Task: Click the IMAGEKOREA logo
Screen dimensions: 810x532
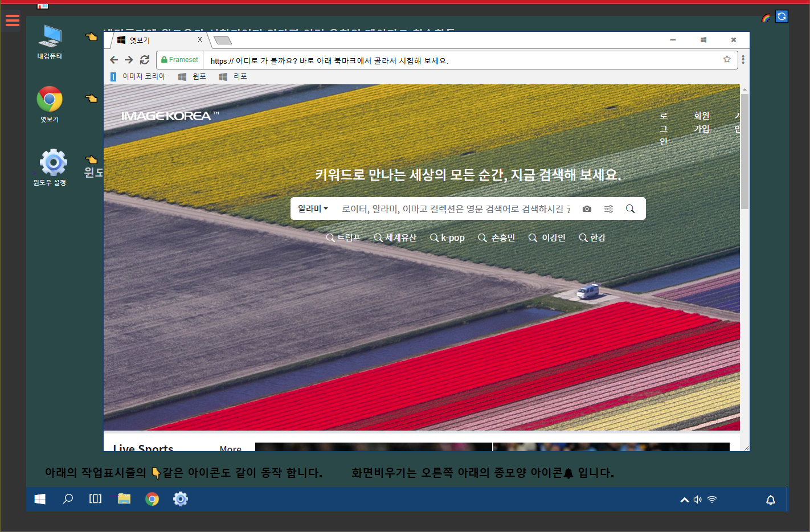Action: click(170, 116)
